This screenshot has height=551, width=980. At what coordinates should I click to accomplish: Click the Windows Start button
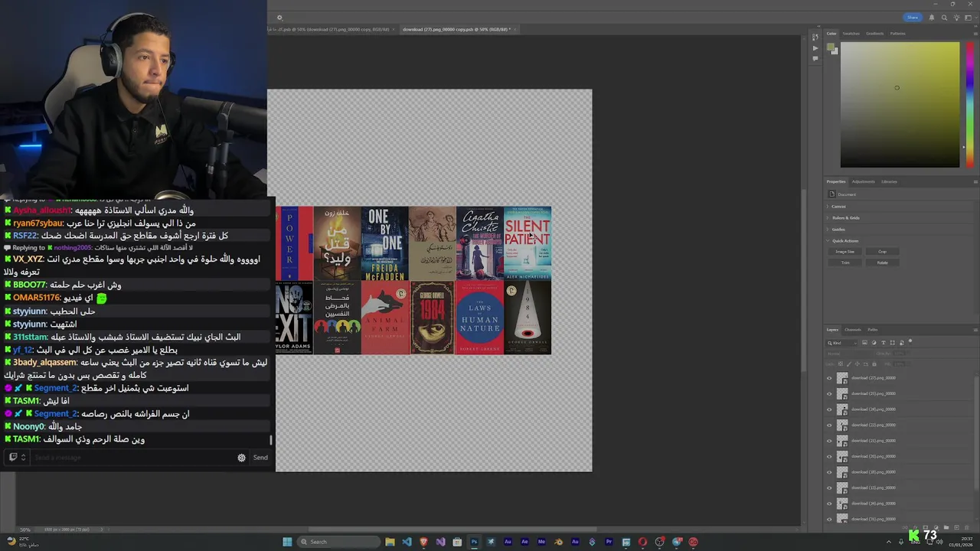pos(287,542)
